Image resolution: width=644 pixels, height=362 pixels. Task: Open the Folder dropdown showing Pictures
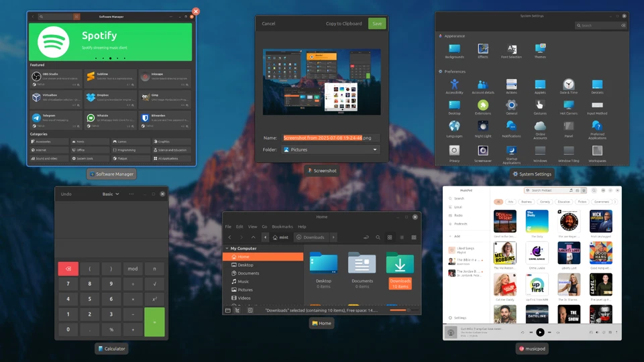point(331,149)
